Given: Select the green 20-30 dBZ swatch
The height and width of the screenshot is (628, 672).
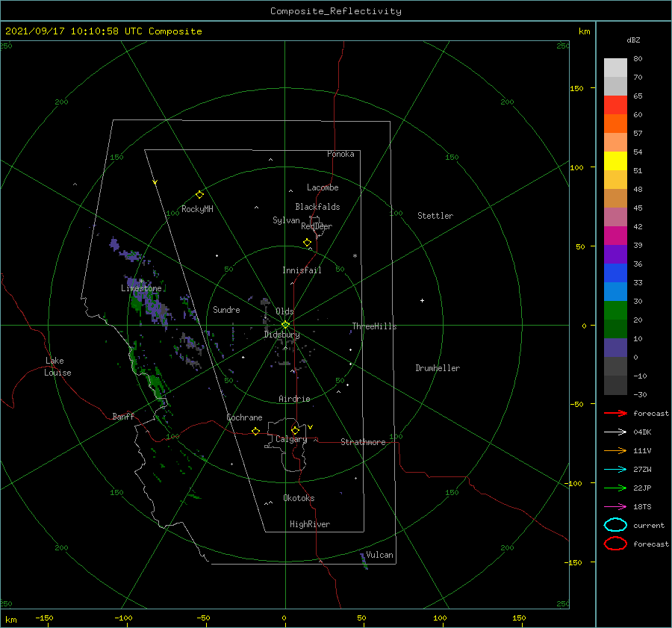Looking at the screenshot, I should coord(615,311).
